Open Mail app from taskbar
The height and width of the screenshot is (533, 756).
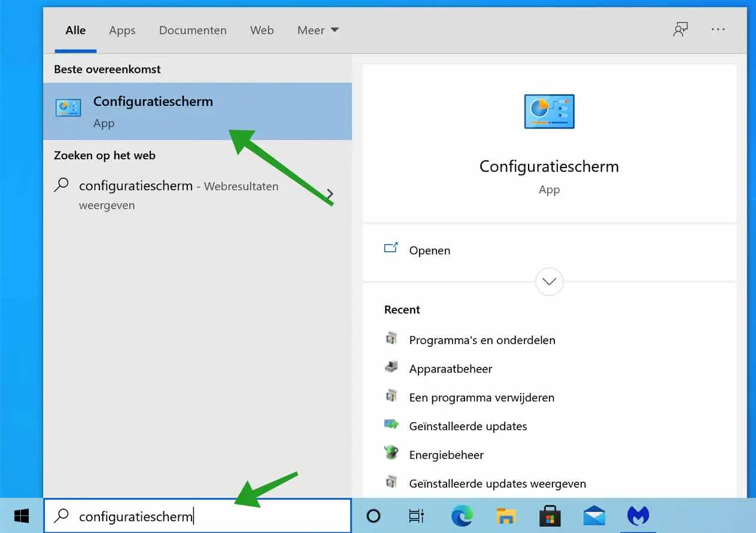(594, 516)
